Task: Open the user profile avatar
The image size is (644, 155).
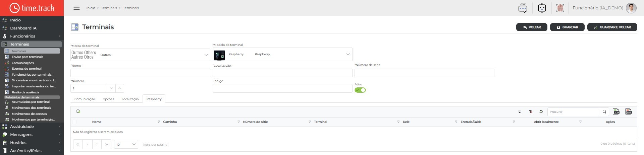Action: 631,8
